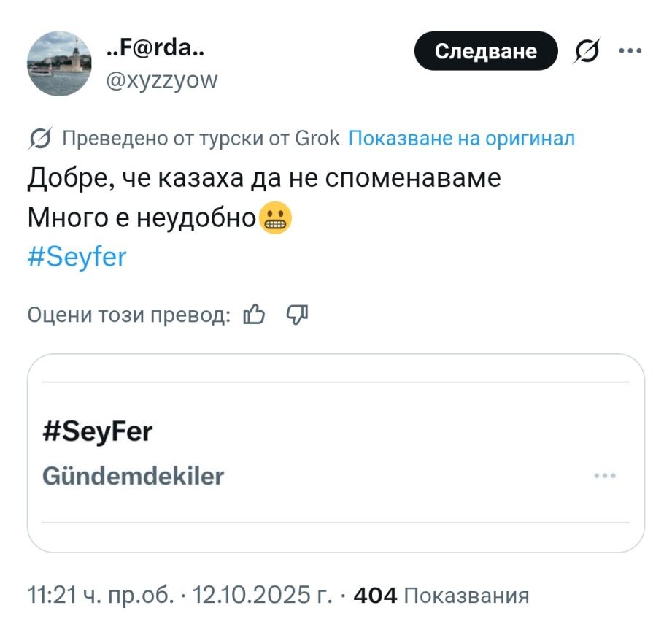Image resolution: width=672 pixels, height=635 pixels.
Task: Open the #SeyFer trend card title
Action: pyautogui.click(x=98, y=432)
